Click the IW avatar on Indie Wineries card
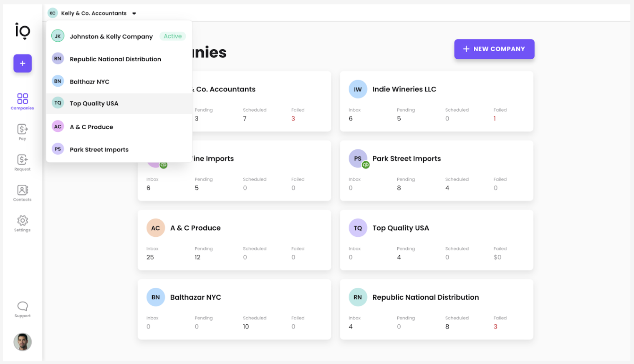Image resolution: width=634 pixels, height=364 pixels. click(x=358, y=89)
